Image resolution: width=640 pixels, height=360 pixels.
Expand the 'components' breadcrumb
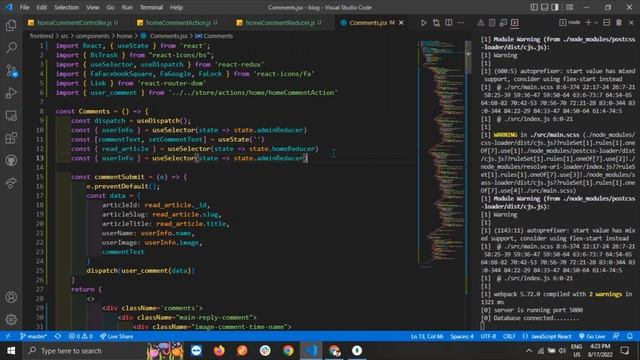click(92, 36)
